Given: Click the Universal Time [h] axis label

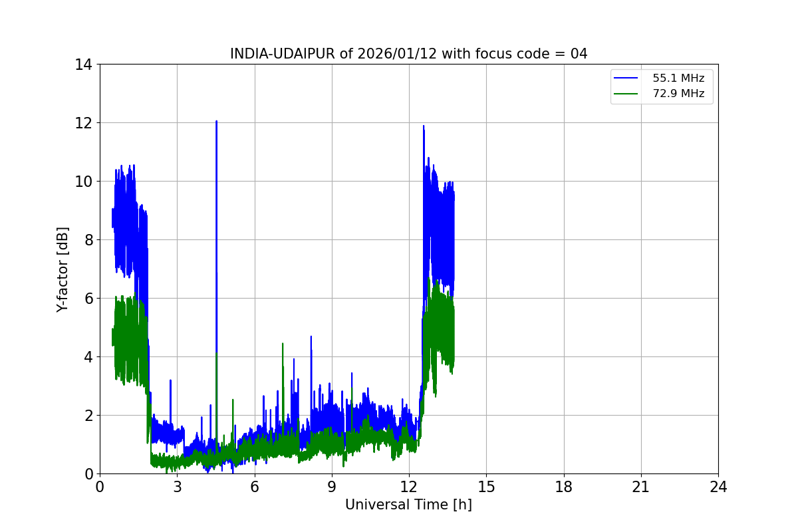Looking at the screenshot, I should (408, 505).
